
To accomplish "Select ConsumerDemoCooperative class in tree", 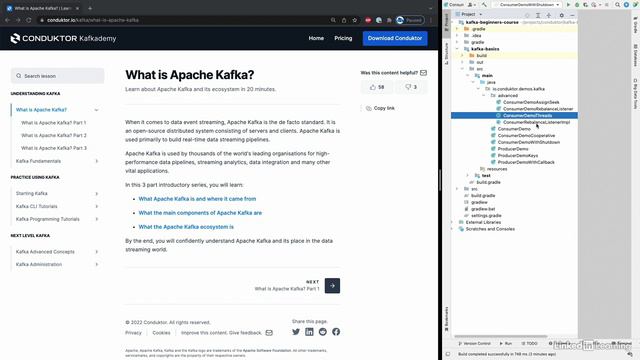I will [526, 136].
